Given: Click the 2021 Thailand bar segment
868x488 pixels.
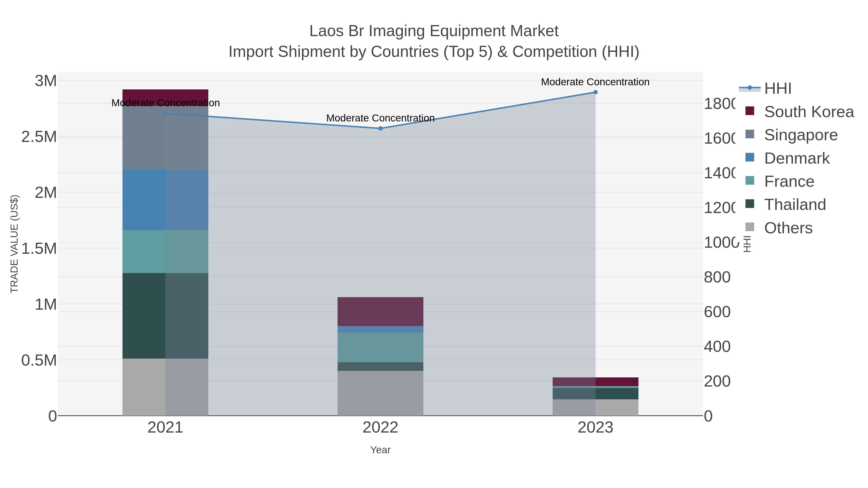Looking at the screenshot, I should coord(165,316).
